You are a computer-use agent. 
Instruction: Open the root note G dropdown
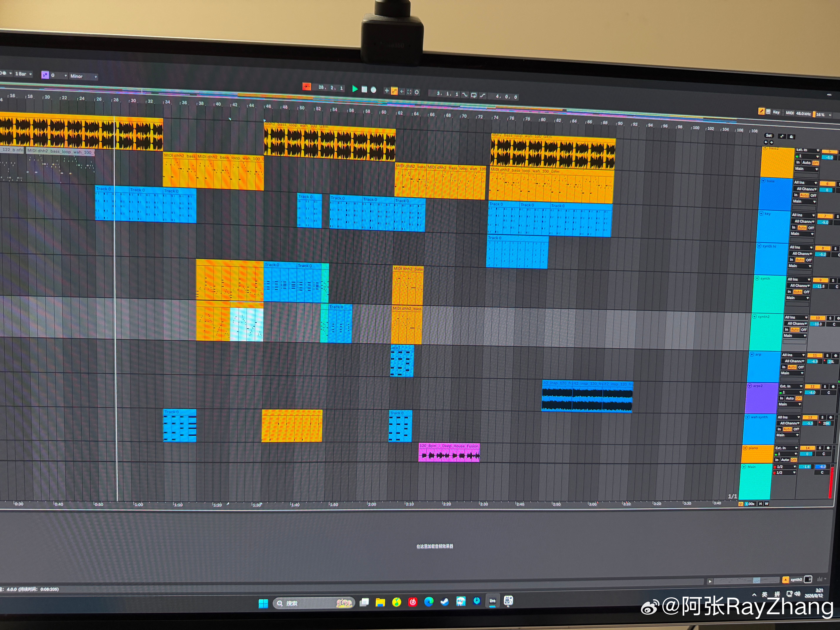tap(59, 76)
